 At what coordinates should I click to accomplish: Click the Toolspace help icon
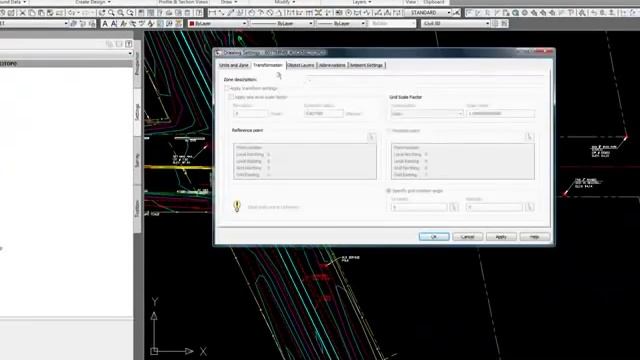click(129, 44)
